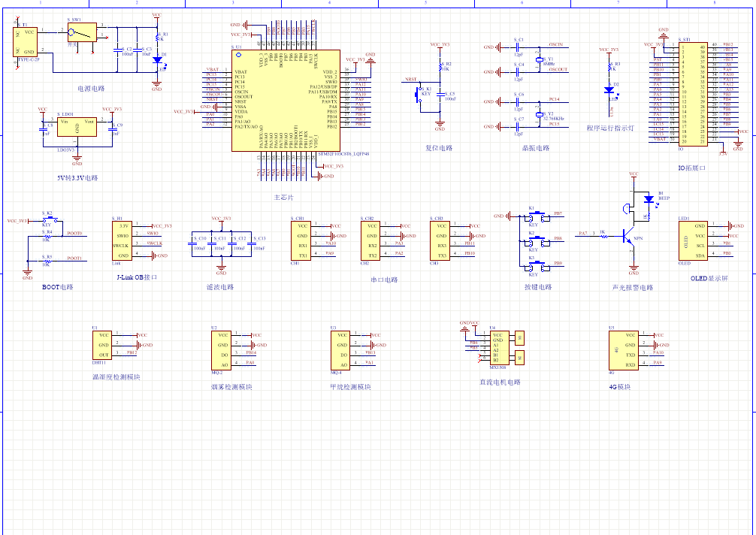Select the 5V转3.3V电路 label text
The width and height of the screenshot is (756, 535).
(x=77, y=178)
